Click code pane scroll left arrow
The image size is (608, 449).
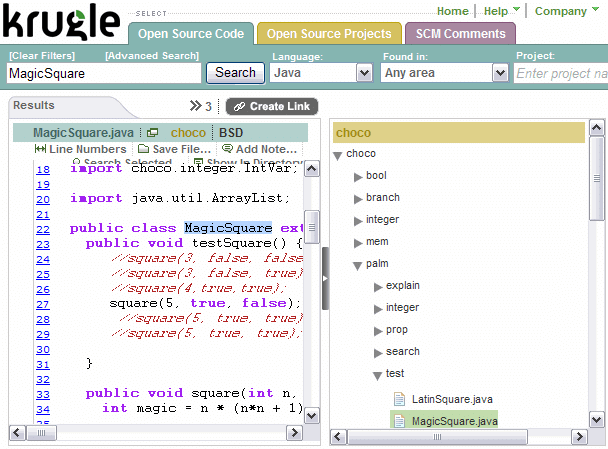click(17, 432)
